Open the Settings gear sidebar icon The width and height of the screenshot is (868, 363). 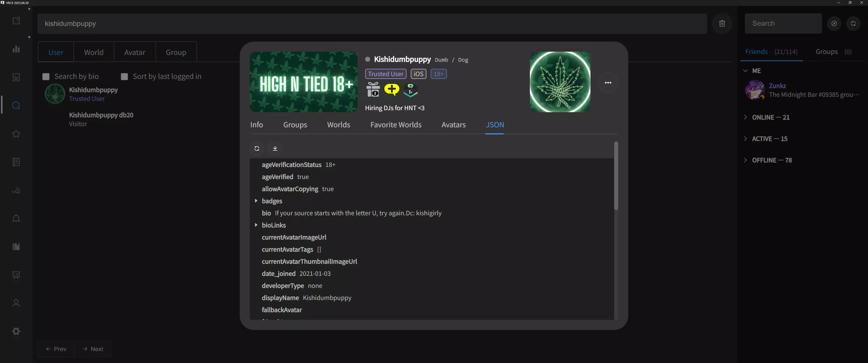tap(16, 331)
